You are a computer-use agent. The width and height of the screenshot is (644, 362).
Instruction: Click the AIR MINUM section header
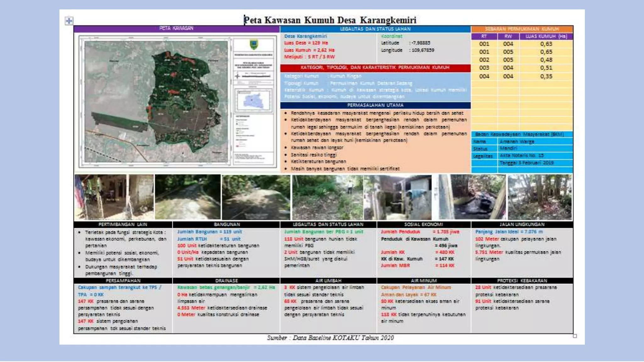(x=424, y=281)
